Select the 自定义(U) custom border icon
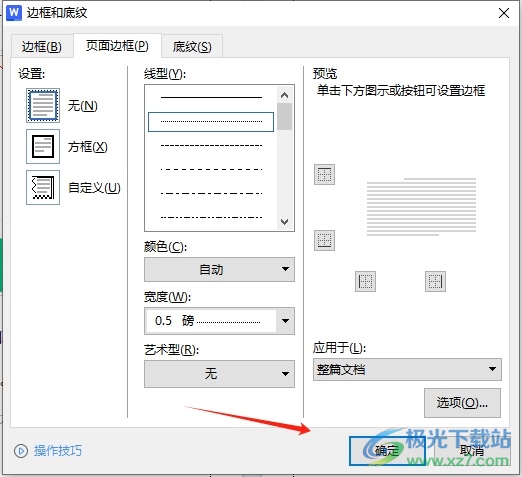 43,187
